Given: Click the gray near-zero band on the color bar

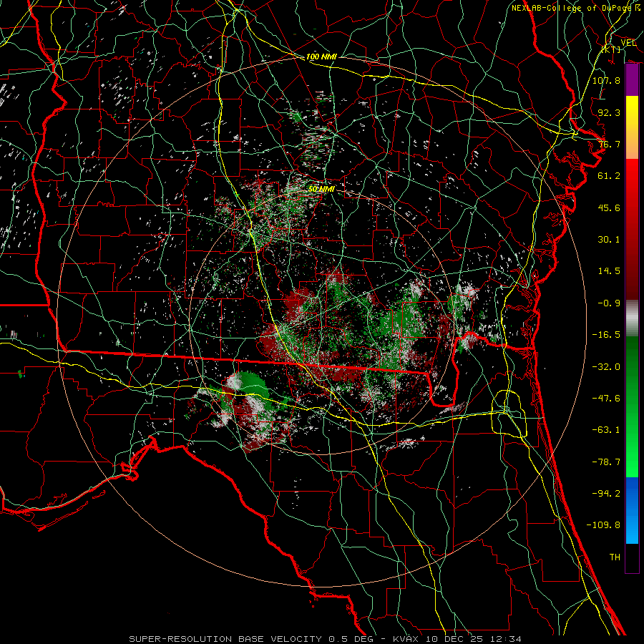Looking at the screenshot, I should pos(632,318).
